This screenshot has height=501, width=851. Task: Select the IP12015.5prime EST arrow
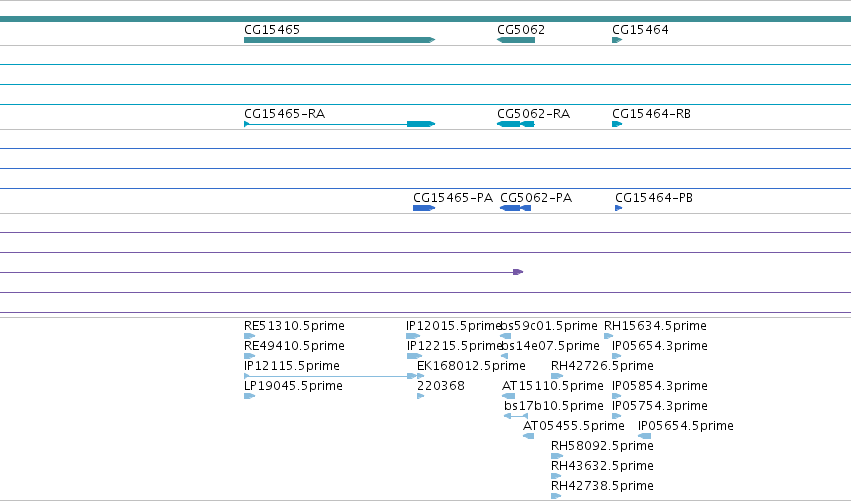tap(413, 336)
